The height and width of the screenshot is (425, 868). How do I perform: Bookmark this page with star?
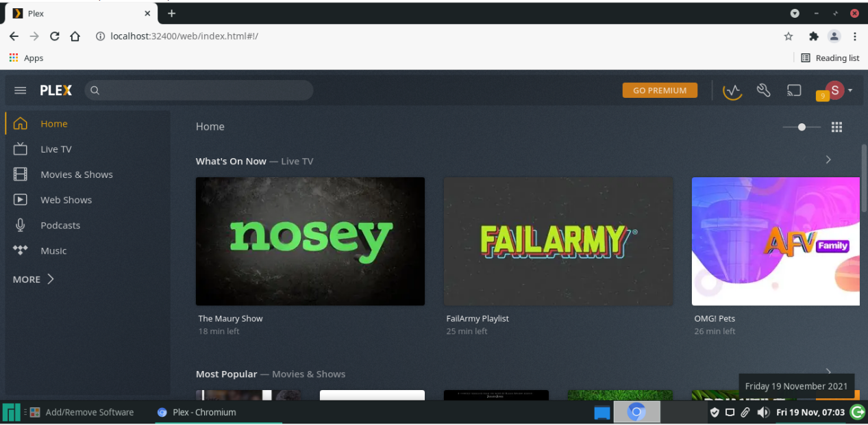click(x=789, y=36)
